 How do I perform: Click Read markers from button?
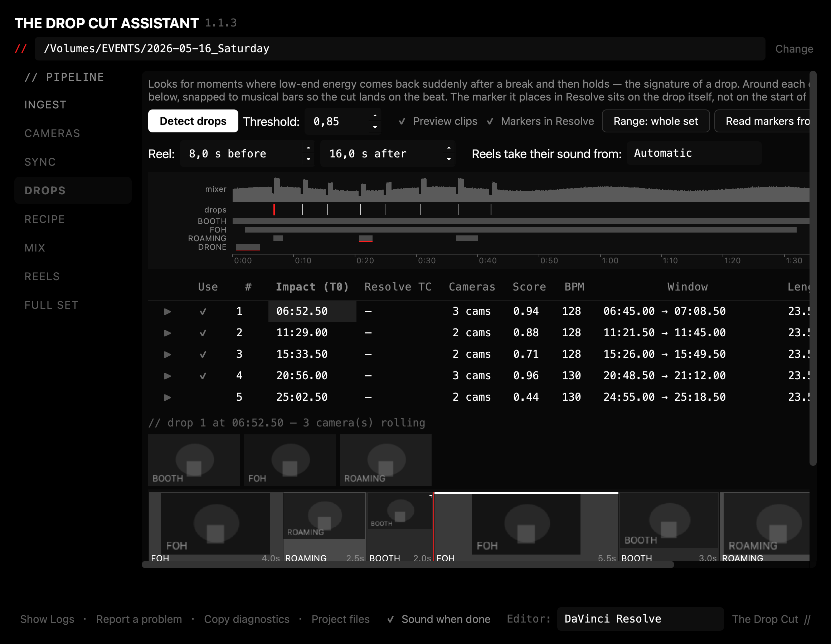[762, 121]
